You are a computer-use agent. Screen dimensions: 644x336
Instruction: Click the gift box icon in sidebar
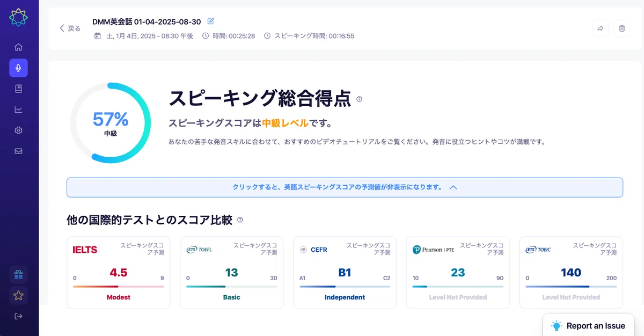(x=18, y=275)
